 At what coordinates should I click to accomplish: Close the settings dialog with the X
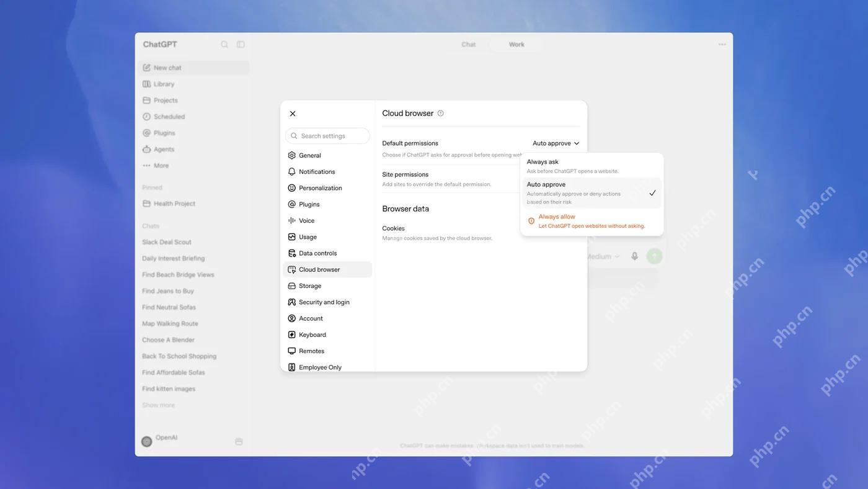293,114
